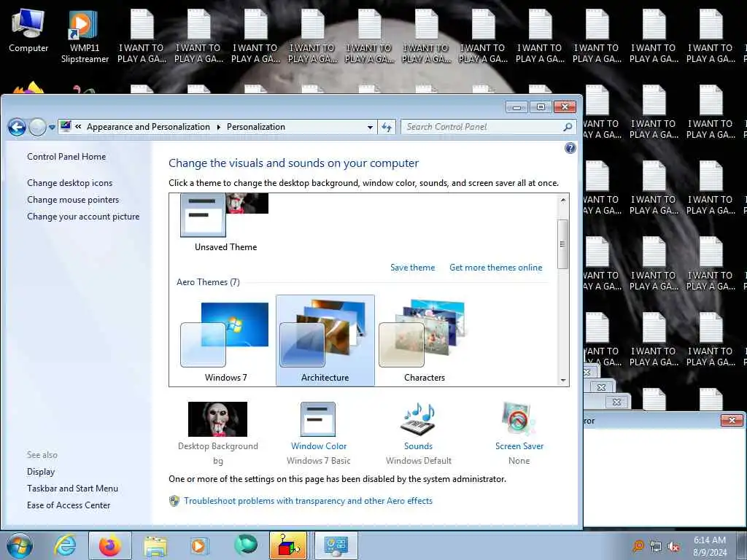Screen dimensions: 747x560
Task: Open Windows Media Player from taskbar
Action: point(199,545)
